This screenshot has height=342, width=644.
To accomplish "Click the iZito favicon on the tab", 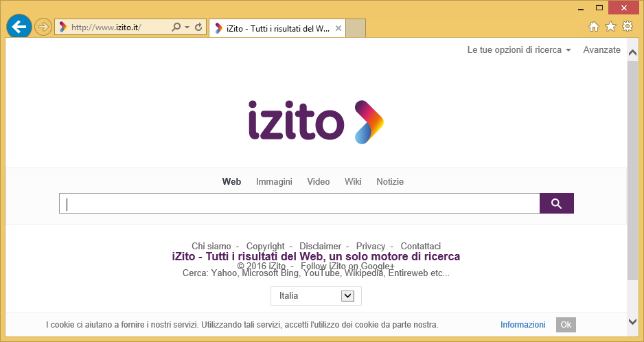I will point(219,28).
